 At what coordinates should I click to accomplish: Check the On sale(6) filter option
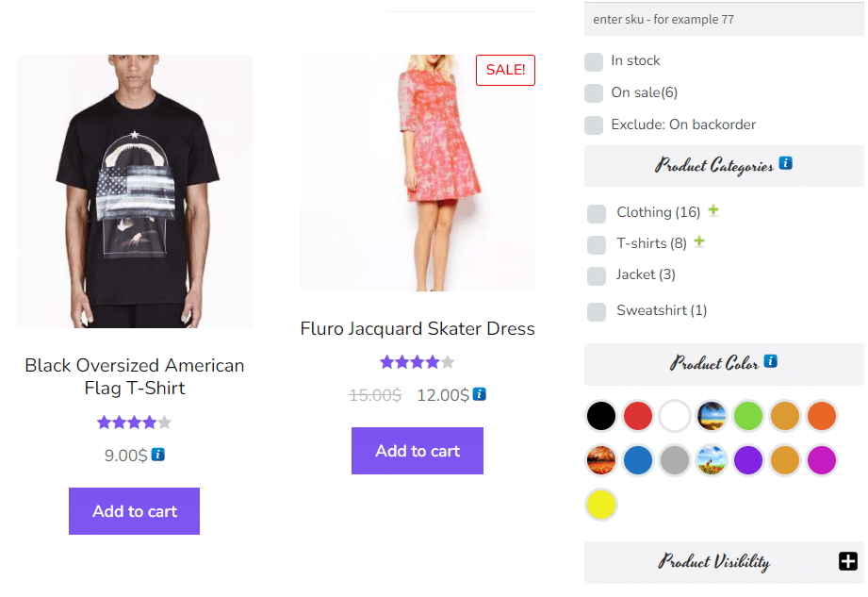tap(594, 92)
